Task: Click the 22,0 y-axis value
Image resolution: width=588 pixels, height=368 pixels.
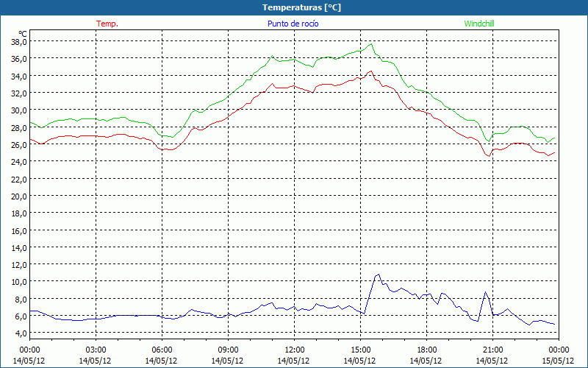Action: (x=19, y=179)
